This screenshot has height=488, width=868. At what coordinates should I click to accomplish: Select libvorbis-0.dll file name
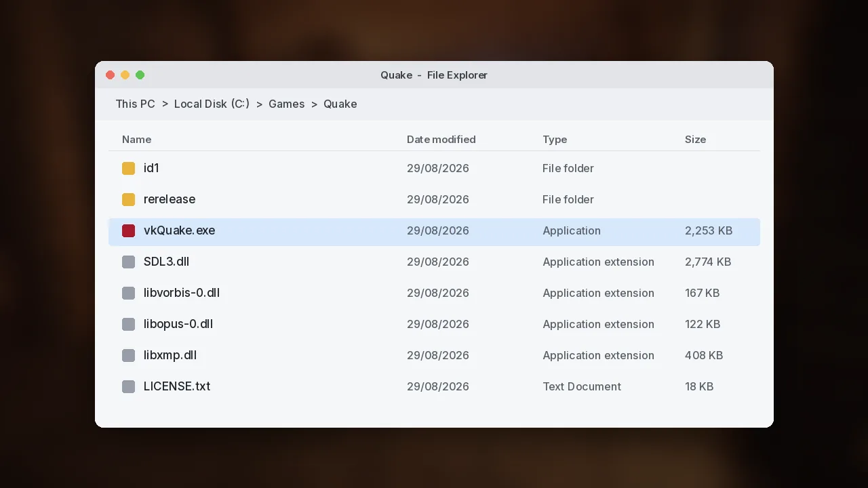[x=182, y=293]
